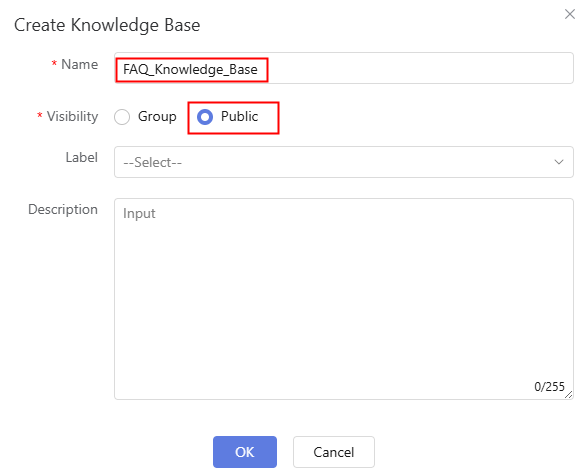The height and width of the screenshot is (474, 582).
Task: Click into the Description text area
Action: (x=344, y=299)
